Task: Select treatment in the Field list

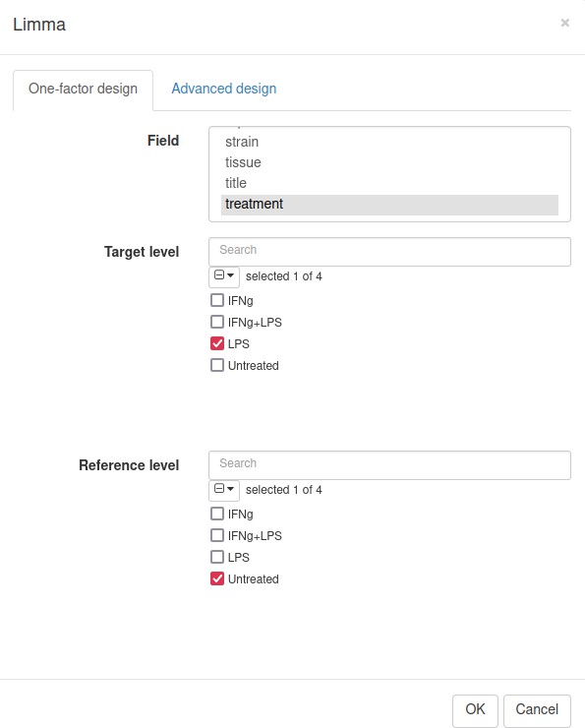Action: pos(389,205)
